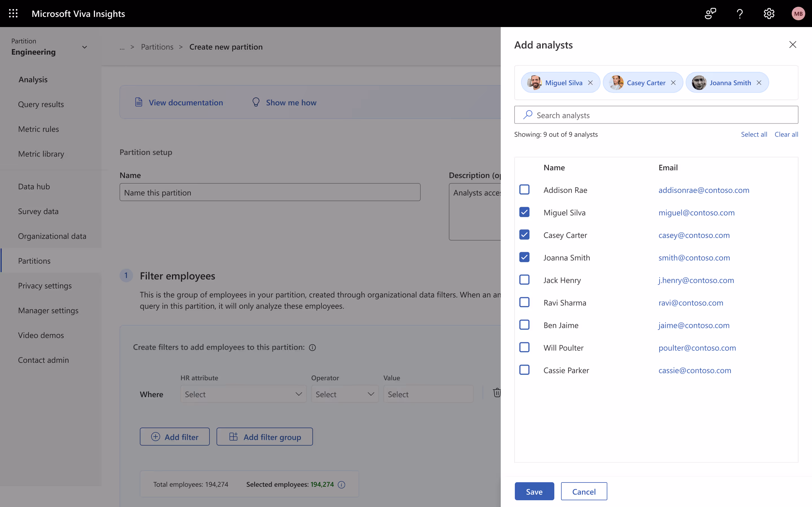Open the Help question mark icon
Viewport: 812px width, 507px height.
[x=740, y=14]
